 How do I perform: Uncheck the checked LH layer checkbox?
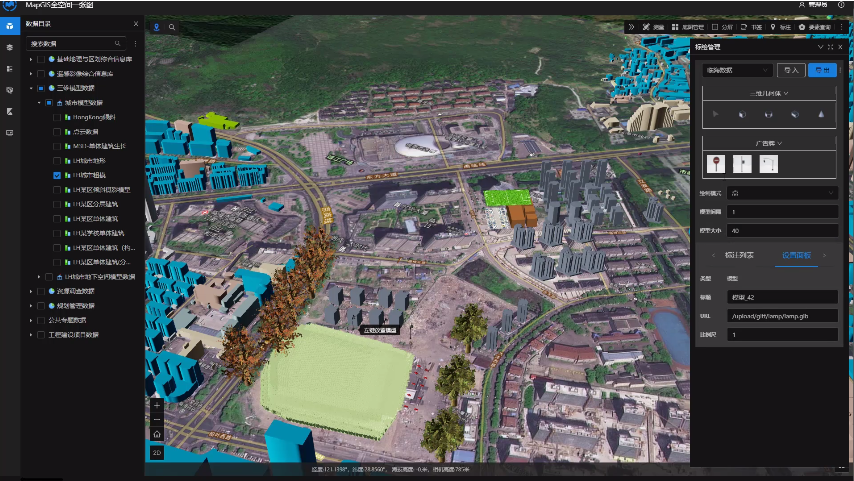(57, 174)
